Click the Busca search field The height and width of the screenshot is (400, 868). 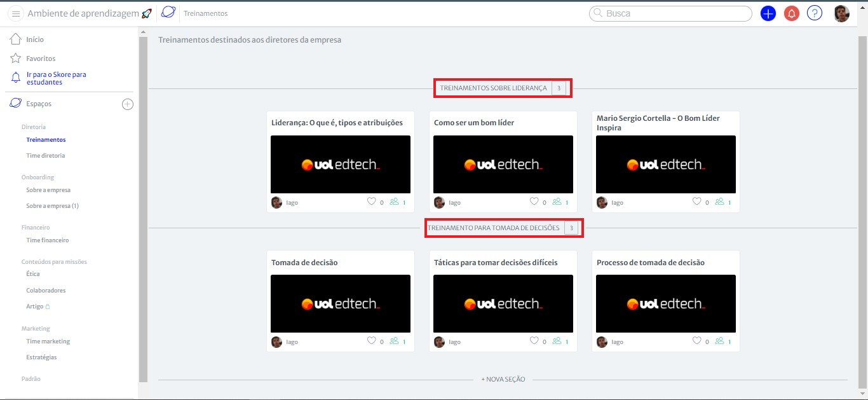(x=670, y=13)
